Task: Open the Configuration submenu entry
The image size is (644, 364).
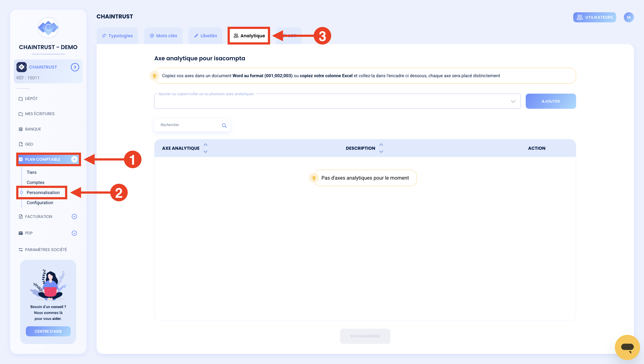Action: pyautogui.click(x=40, y=203)
